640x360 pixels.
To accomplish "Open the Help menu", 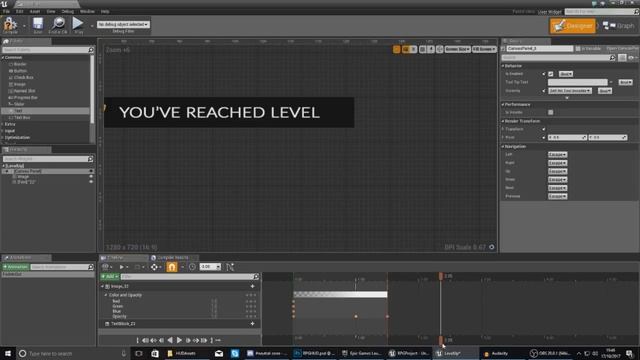I will [105, 11].
